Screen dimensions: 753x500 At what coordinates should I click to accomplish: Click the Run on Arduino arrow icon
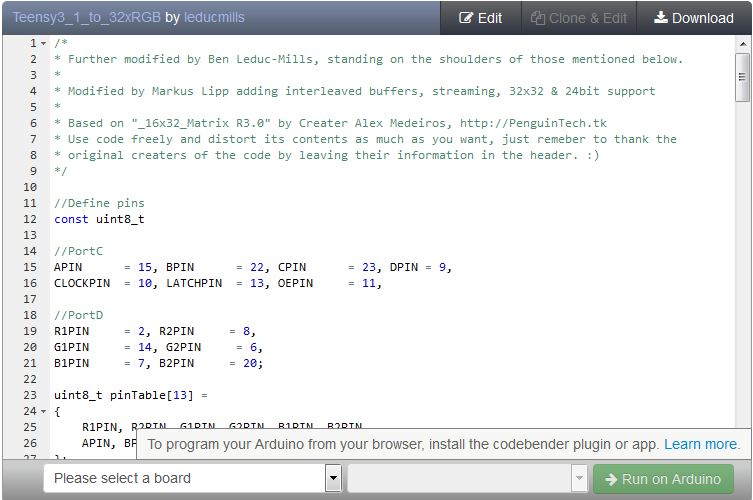click(x=610, y=479)
